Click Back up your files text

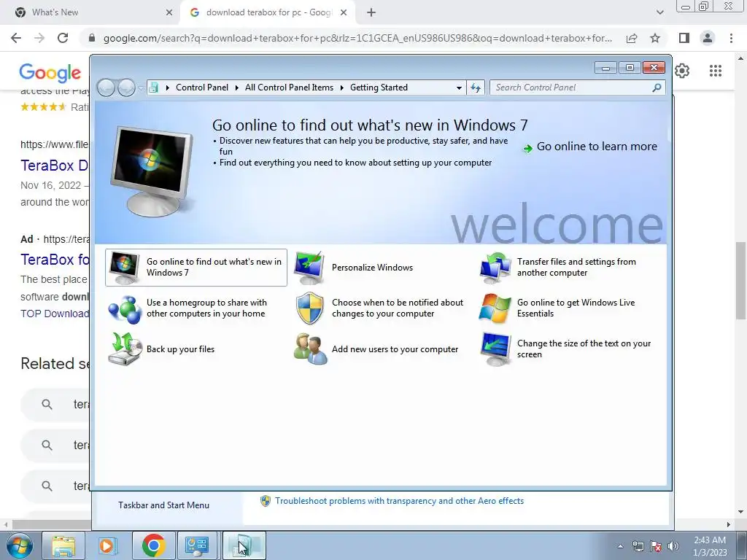(x=181, y=349)
